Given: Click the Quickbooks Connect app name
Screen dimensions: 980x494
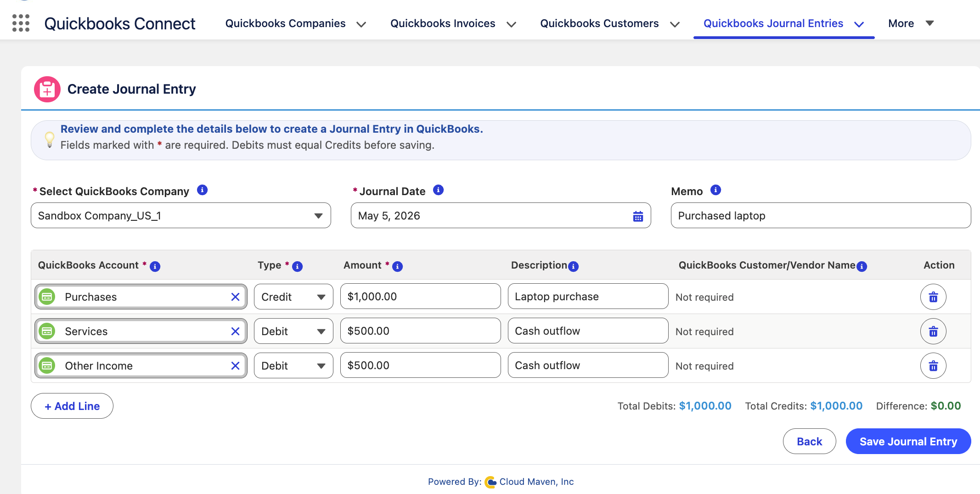Looking at the screenshot, I should (x=120, y=23).
